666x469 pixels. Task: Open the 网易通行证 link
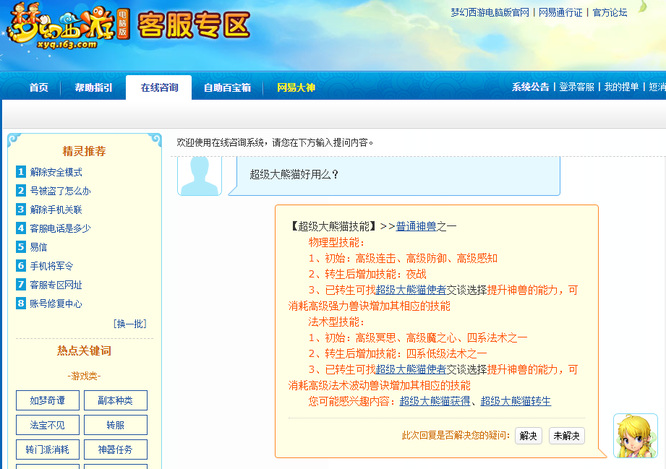tap(560, 13)
